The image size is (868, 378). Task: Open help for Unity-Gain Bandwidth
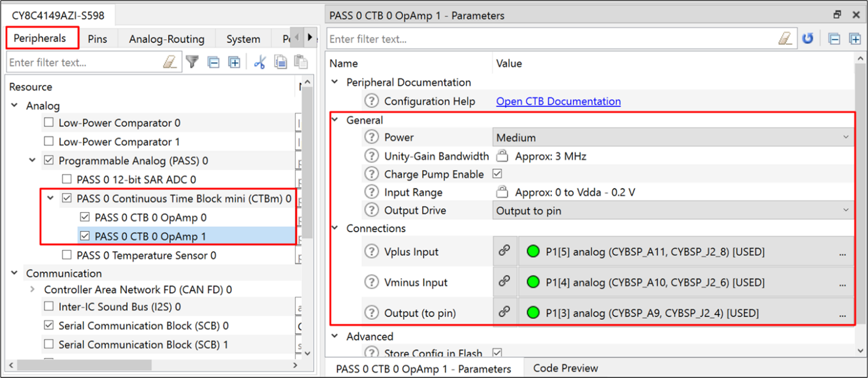coord(371,156)
